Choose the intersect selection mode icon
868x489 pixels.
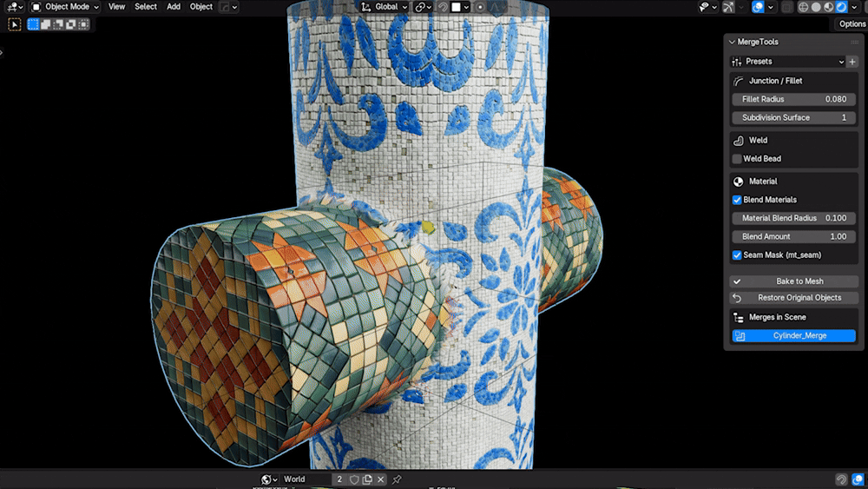click(83, 24)
